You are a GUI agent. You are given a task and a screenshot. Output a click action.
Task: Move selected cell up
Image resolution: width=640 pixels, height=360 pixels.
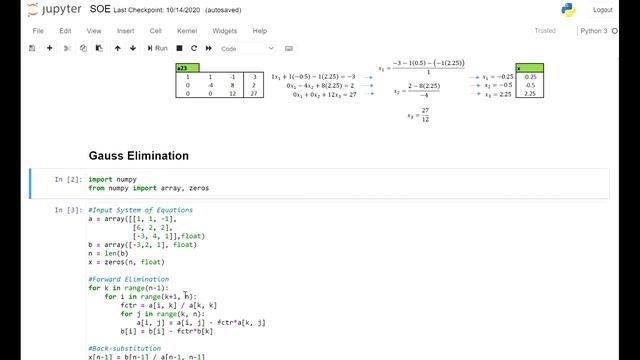[x=118, y=48]
